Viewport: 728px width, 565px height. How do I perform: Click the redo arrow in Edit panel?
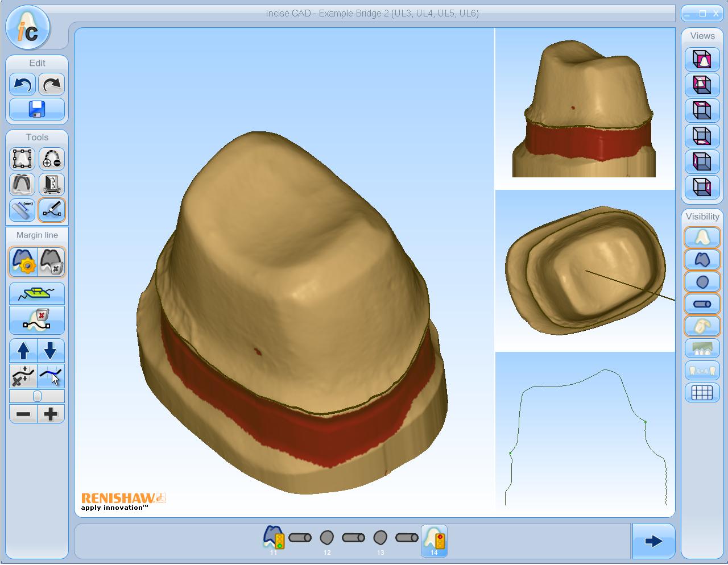point(52,85)
